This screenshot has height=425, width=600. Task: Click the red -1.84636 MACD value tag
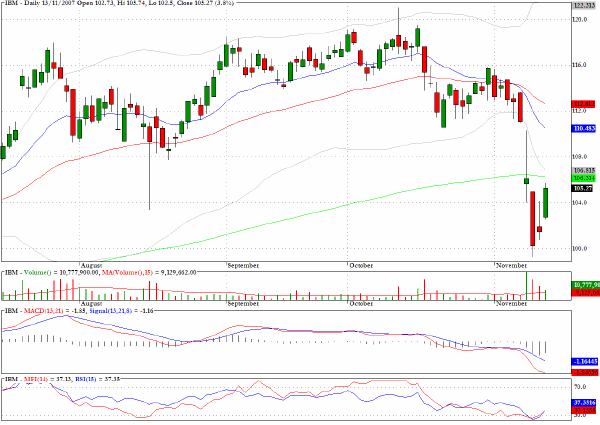584,372
